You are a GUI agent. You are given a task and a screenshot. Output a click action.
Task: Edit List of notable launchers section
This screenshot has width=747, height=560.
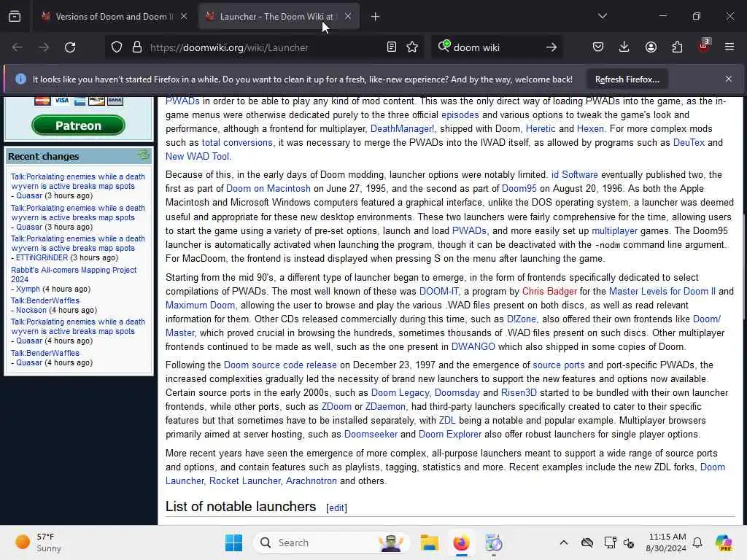pyautogui.click(x=336, y=508)
